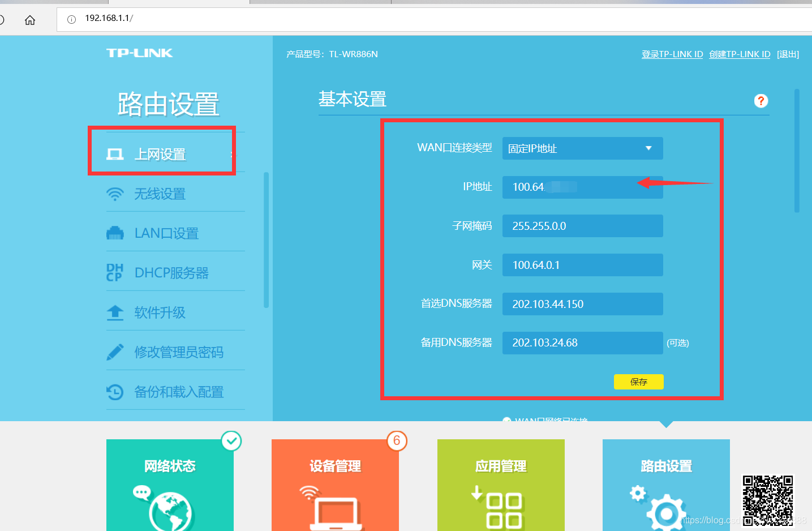
Task: Click the browser home icon
Action: click(x=30, y=20)
